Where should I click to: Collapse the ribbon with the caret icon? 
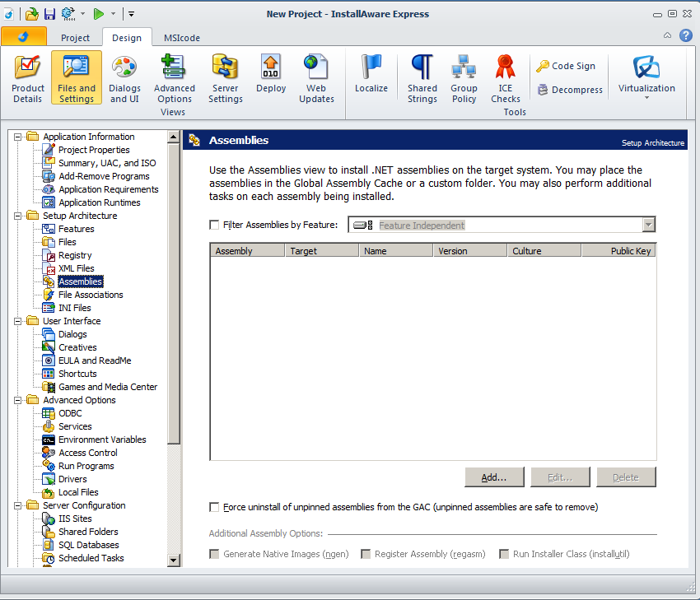(x=667, y=35)
